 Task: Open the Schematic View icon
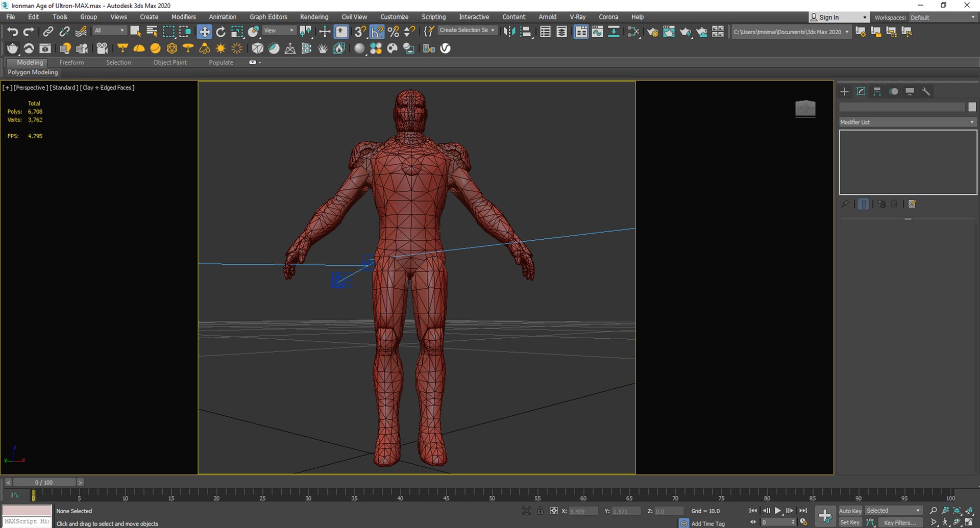614,32
